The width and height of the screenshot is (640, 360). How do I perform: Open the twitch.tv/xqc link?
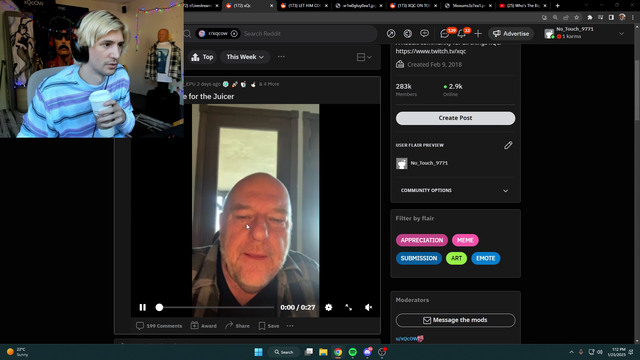pos(431,51)
